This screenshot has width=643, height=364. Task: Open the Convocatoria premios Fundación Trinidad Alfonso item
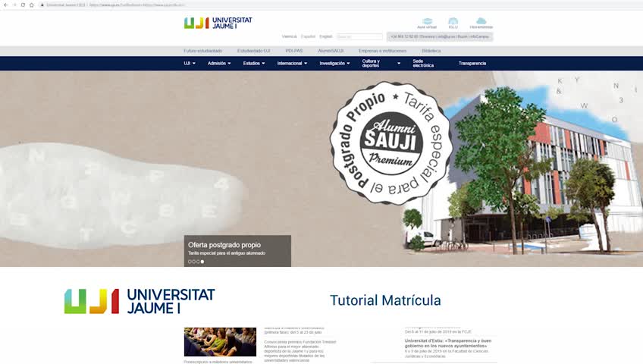point(300,351)
